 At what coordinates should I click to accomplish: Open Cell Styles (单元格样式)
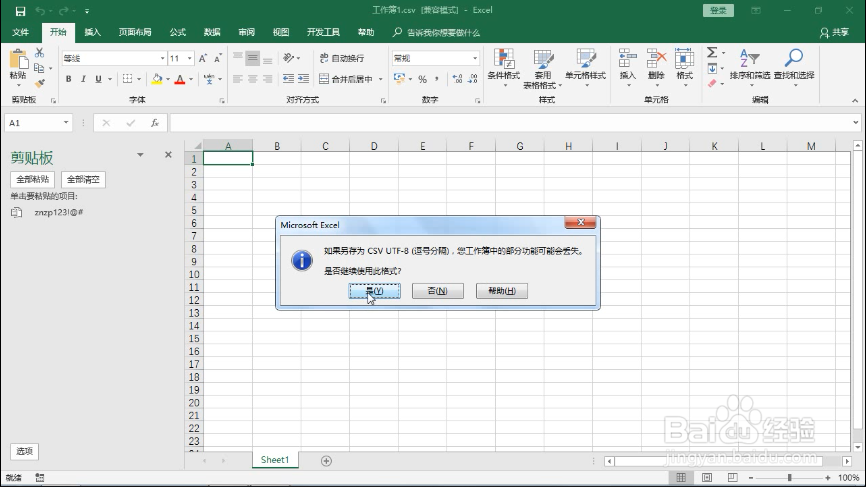pos(585,66)
